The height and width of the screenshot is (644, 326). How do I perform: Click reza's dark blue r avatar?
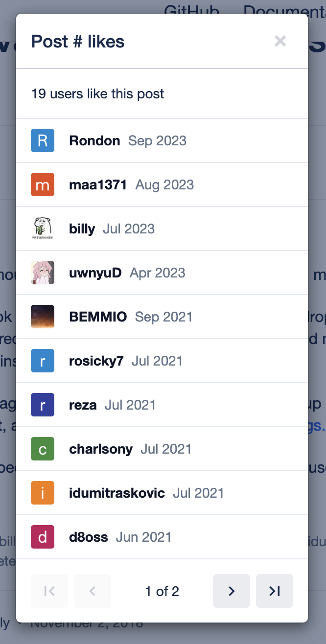click(x=43, y=405)
